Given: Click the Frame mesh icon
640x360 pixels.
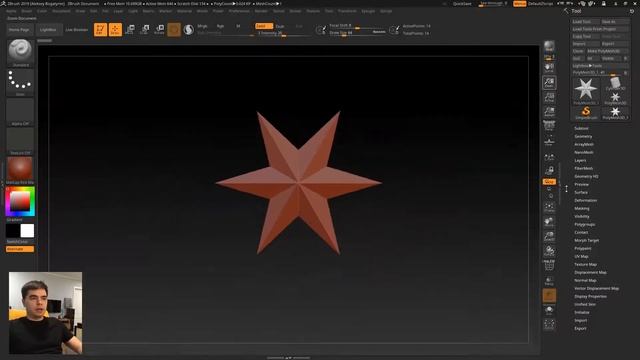Looking at the screenshot, I should click(x=549, y=207).
